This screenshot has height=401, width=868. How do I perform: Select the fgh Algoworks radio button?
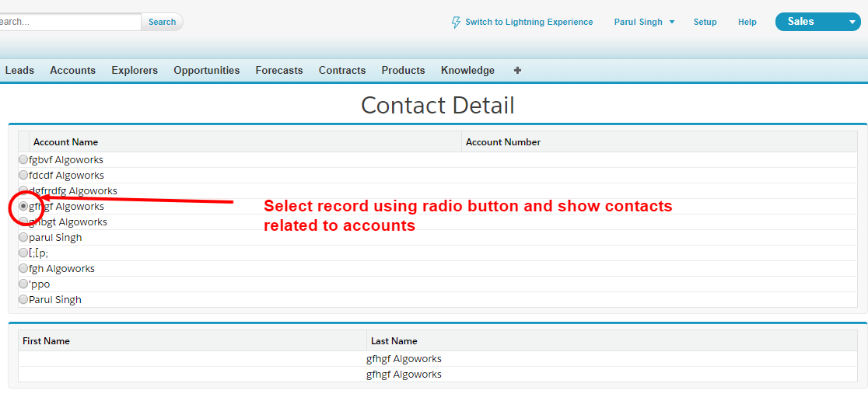[x=23, y=268]
